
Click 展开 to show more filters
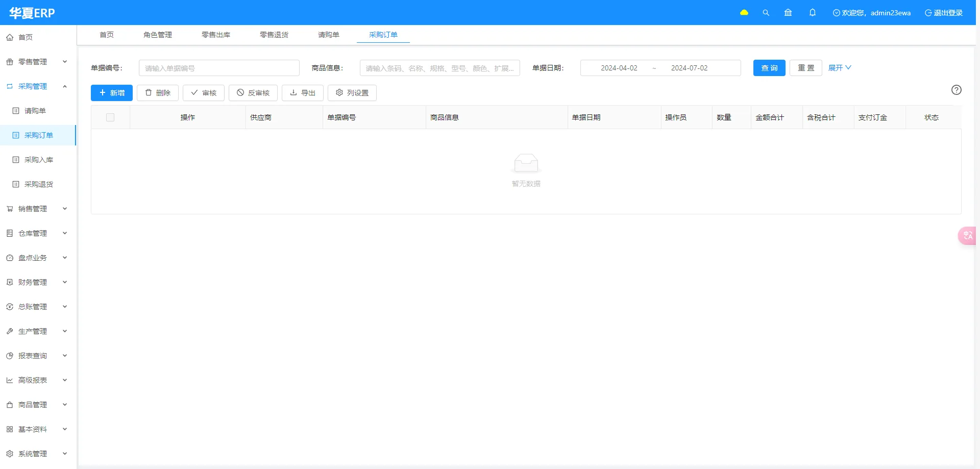(840, 68)
